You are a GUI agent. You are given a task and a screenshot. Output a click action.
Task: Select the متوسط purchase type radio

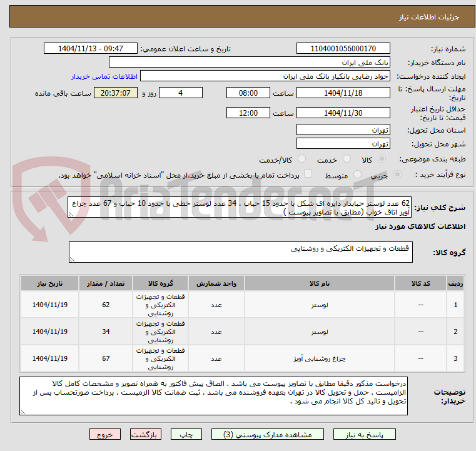click(358, 175)
